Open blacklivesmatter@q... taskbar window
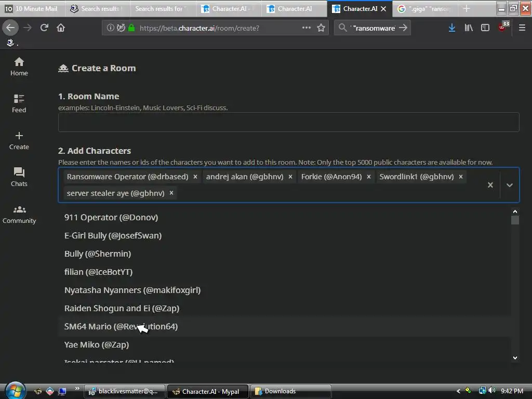The width and height of the screenshot is (532, 399). (x=125, y=391)
